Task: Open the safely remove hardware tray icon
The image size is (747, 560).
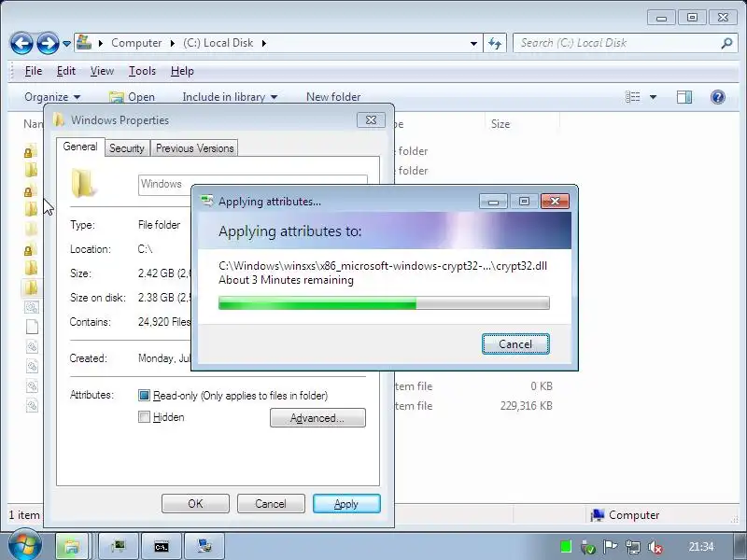Action: pos(588,548)
